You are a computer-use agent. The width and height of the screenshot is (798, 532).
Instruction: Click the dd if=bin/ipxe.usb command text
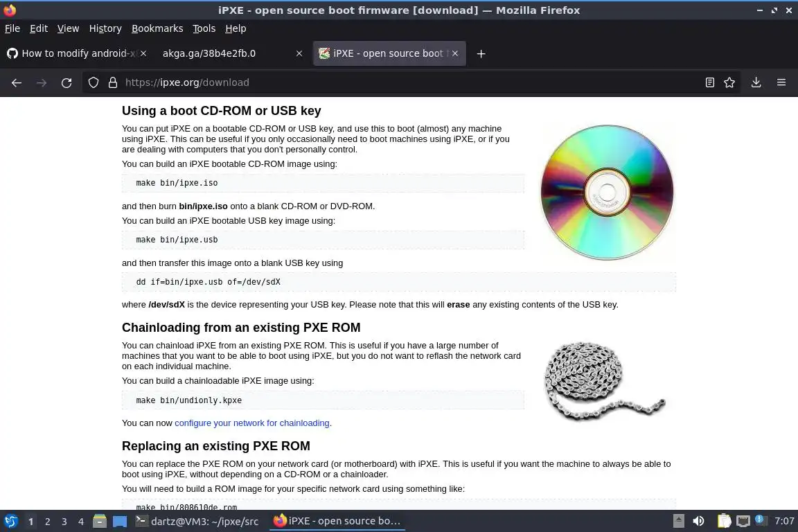(208, 282)
